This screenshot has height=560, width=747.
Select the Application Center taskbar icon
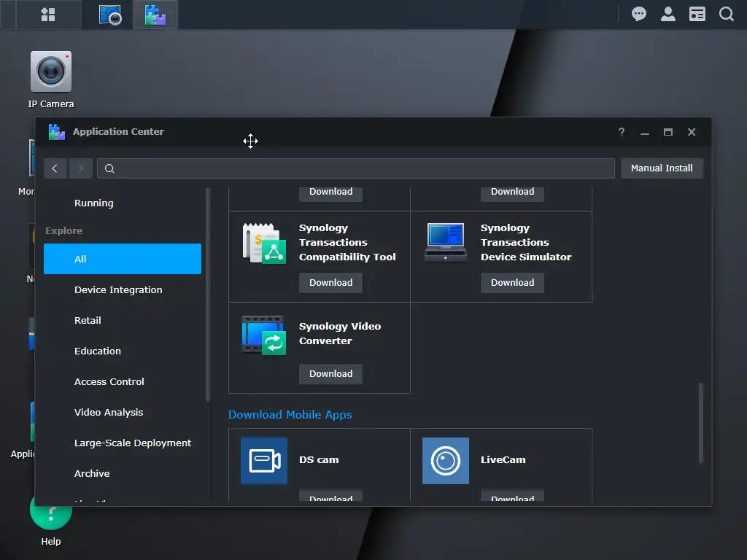point(155,15)
